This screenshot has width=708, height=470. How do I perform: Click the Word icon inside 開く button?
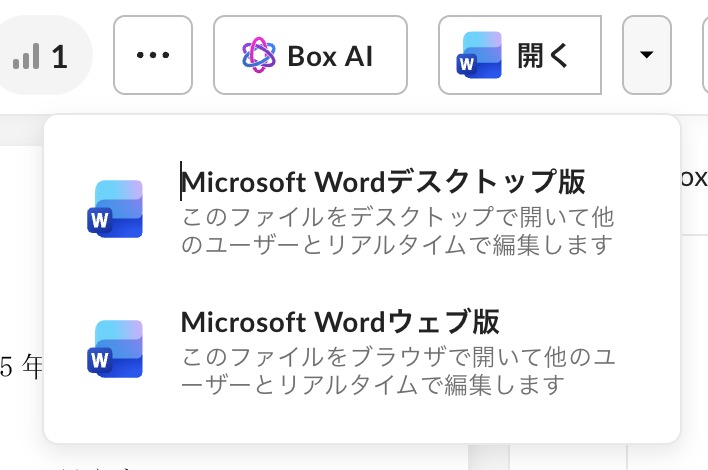(x=479, y=55)
